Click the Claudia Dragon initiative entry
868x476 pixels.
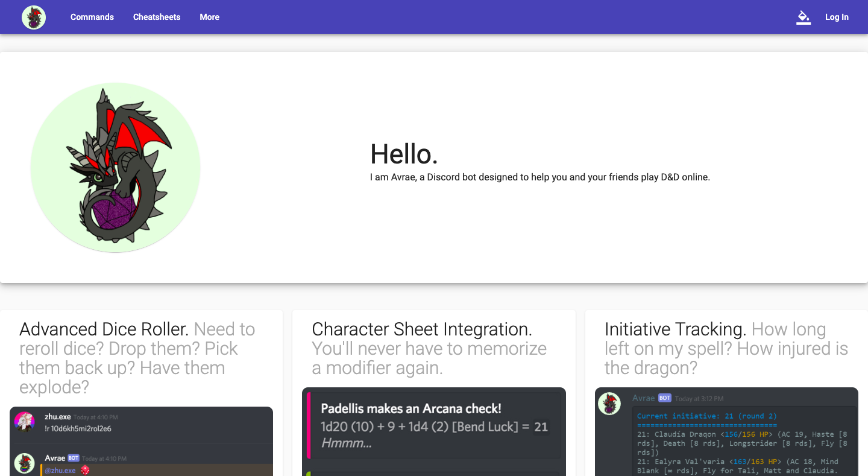pyautogui.click(x=743, y=443)
